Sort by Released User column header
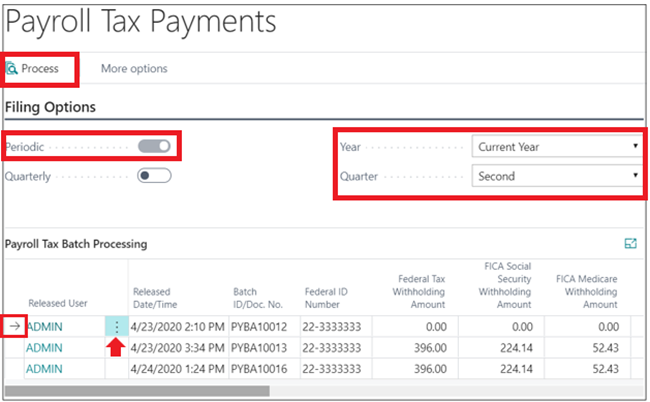 [58, 303]
